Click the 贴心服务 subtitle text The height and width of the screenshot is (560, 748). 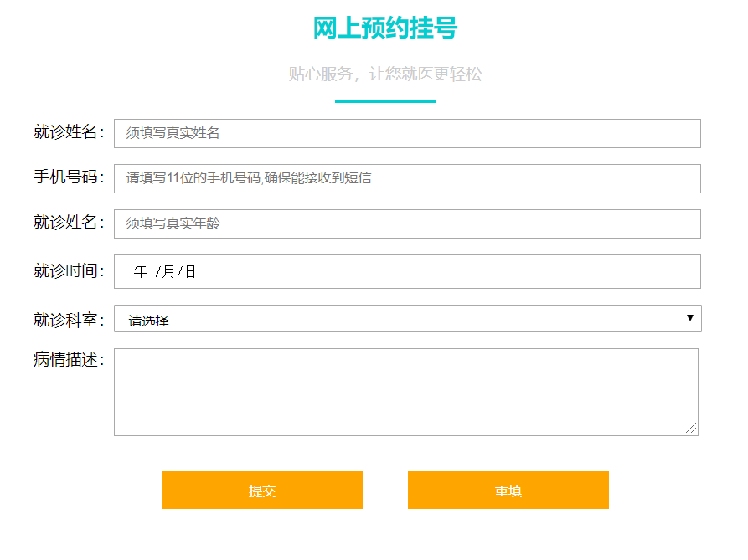pyautogui.click(x=385, y=74)
